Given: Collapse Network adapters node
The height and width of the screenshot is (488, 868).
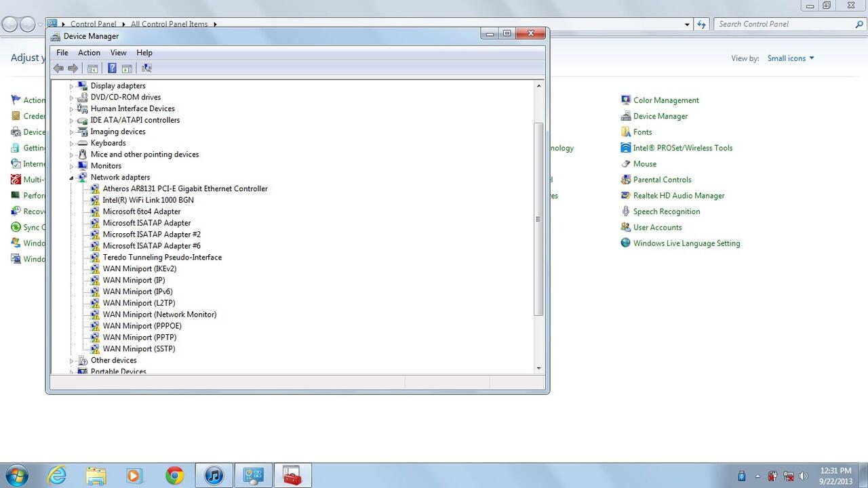Looking at the screenshot, I should (x=71, y=178).
